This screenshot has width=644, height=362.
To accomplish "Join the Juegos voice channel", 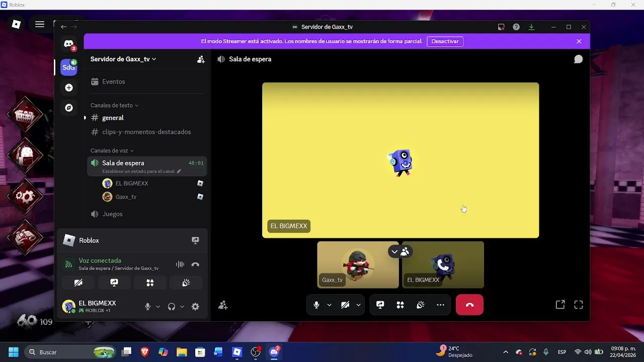I will point(147,214).
